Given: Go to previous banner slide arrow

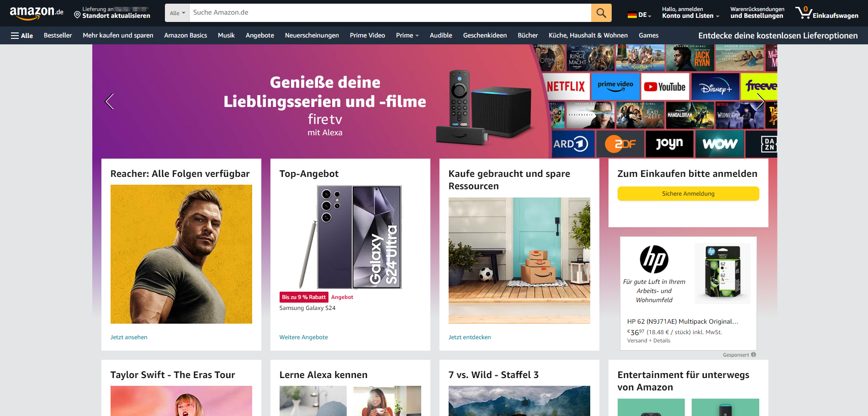Looking at the screenshot, I should (109, 101).
